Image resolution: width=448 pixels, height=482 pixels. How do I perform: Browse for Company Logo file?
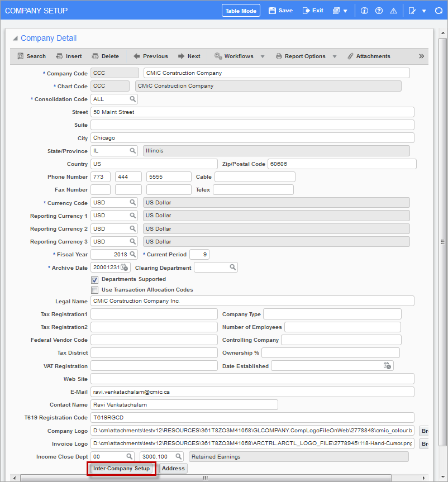(x=424, y=431)
